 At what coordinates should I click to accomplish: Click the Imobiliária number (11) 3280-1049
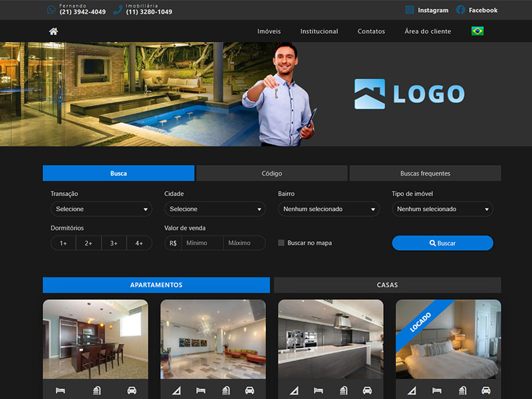149,12
